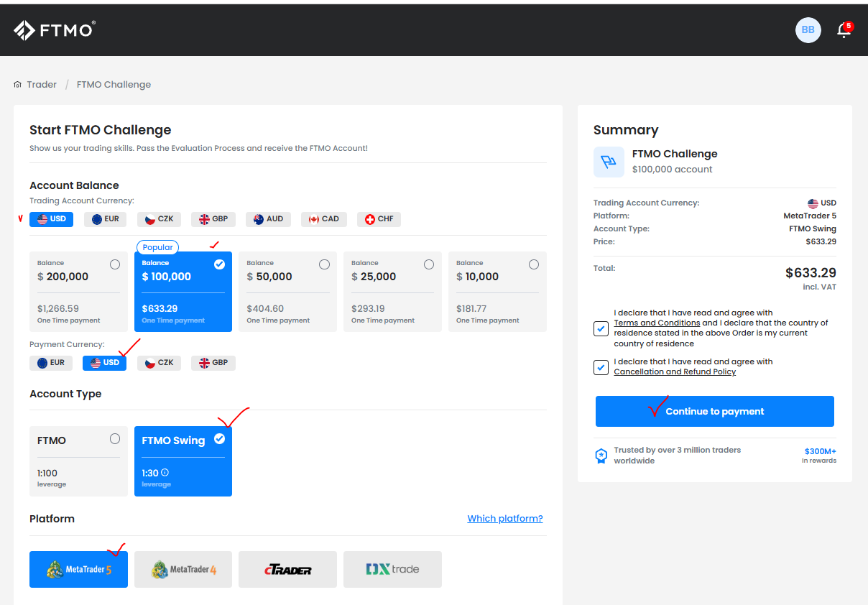
Task: Select CZK trading account currency
Action: 160,219
